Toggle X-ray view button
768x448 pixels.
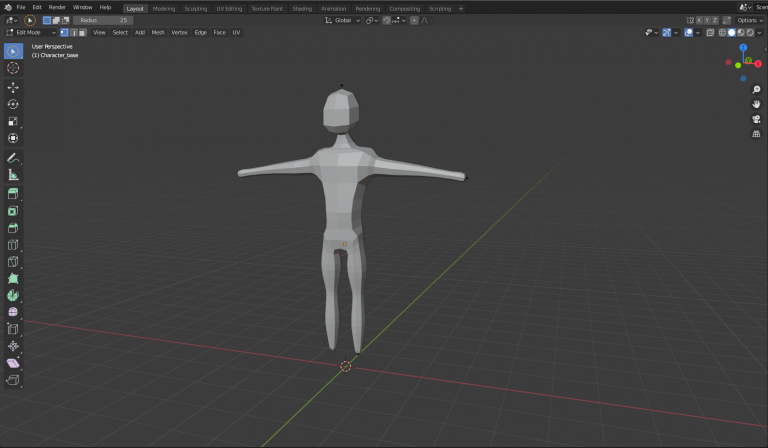[709, 32]
